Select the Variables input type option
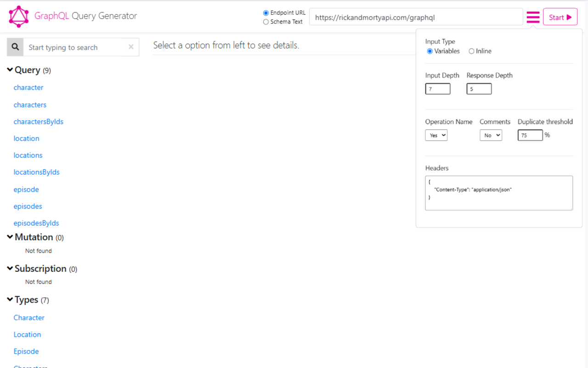Viewport: 588px width, 368px height. pyautogui.click(x=429, y=51)
